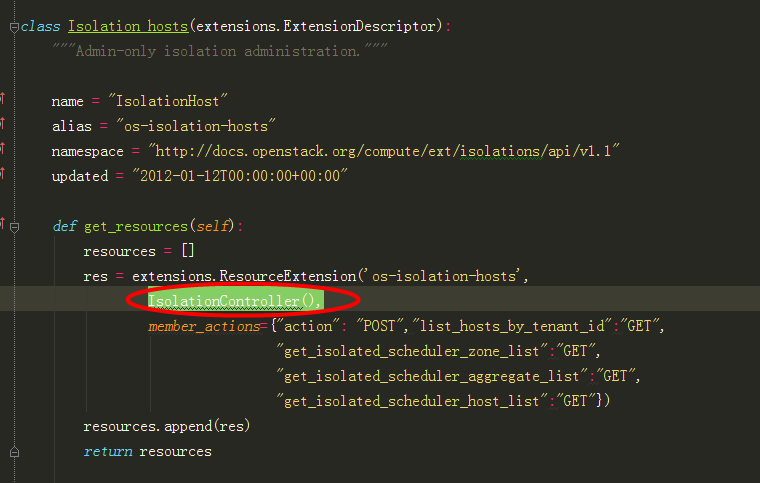Viewport: 760px width, 483px height.
Task: Click the highlighted IsolationController() call
Action: click(235, 301)
